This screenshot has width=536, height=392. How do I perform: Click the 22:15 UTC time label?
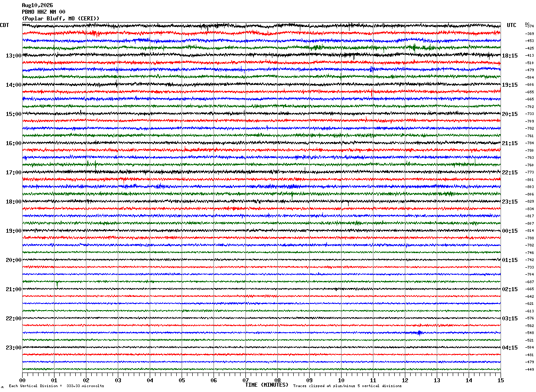[x=509, y=173]
